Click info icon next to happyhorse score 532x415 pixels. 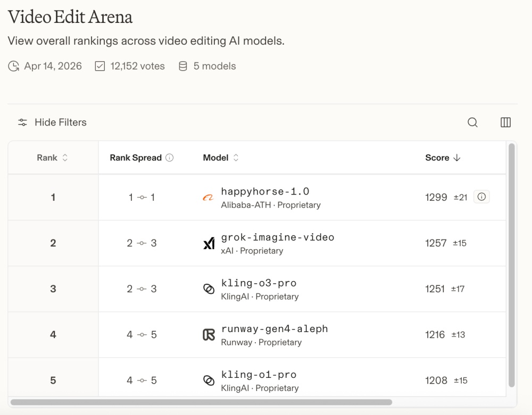[481, 197]
